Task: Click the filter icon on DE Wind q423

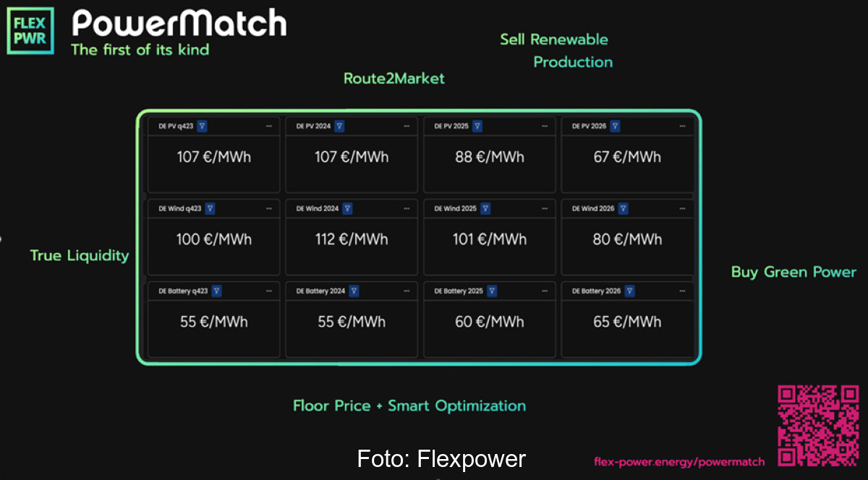Action: coord(210,208)
